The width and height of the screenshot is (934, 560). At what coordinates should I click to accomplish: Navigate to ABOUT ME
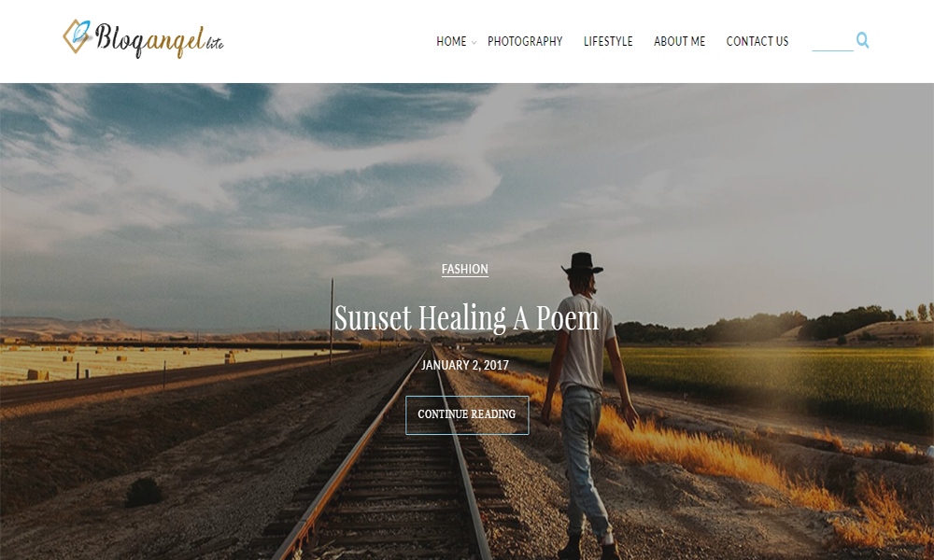[x=679, y=41]
